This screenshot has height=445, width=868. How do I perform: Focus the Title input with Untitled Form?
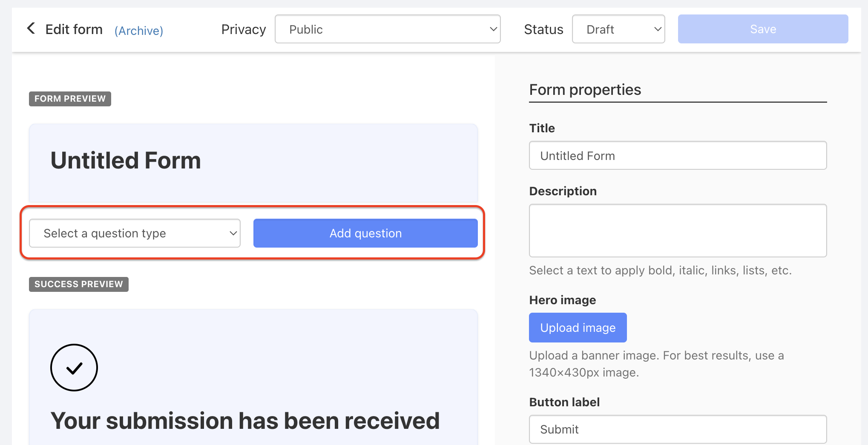678,156
